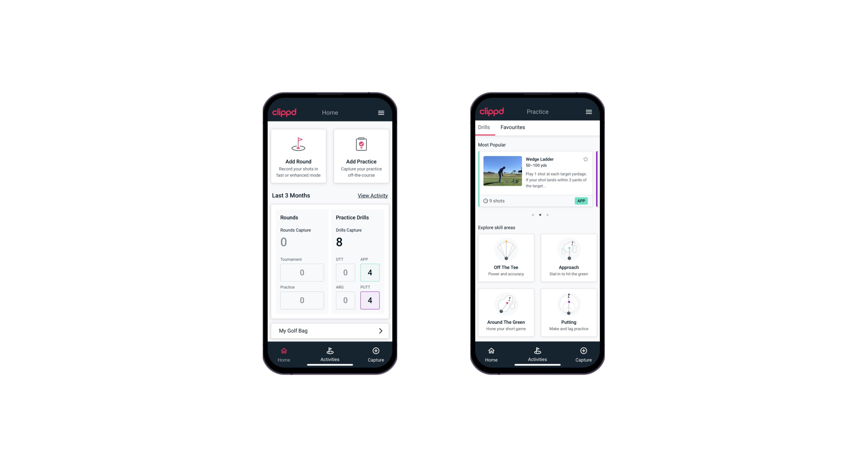Screen dimensions: 868x467
Task: Select the Drills tab
Action: (483, 127)
